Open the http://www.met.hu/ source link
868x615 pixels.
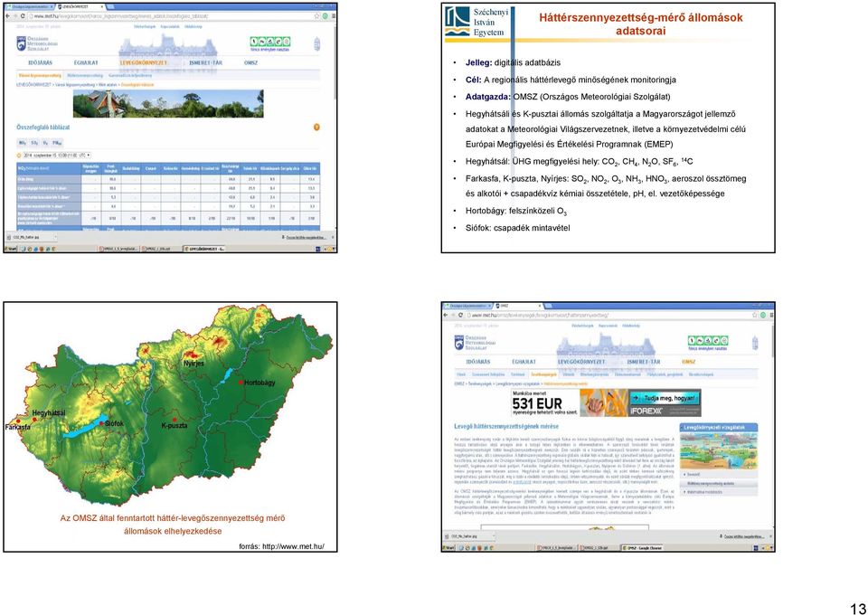click(293, 546)
